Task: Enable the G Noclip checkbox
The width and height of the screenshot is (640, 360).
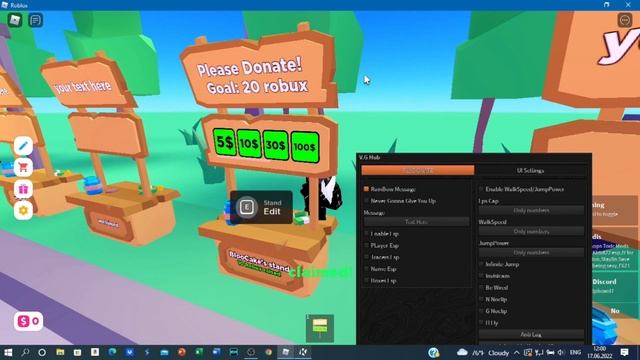Action: click(x=482, y=311)
